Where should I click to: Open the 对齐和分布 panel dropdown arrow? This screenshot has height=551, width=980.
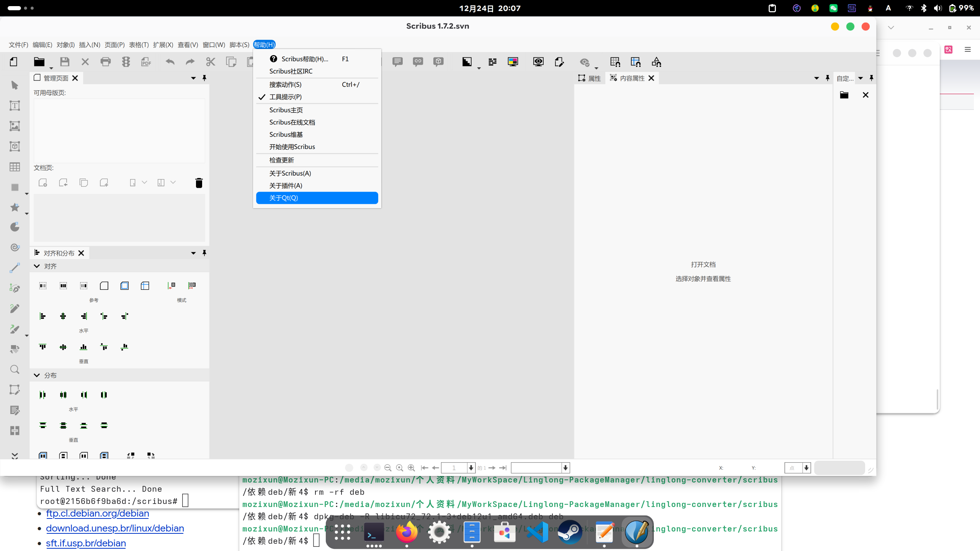pos(193,253)
